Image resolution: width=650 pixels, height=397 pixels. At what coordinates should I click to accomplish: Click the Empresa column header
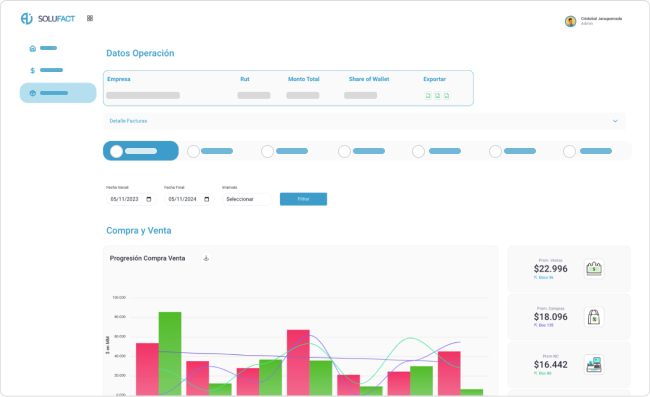(119, 79)
